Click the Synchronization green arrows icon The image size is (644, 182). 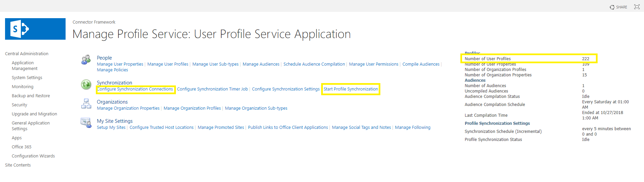coord(86,84)
